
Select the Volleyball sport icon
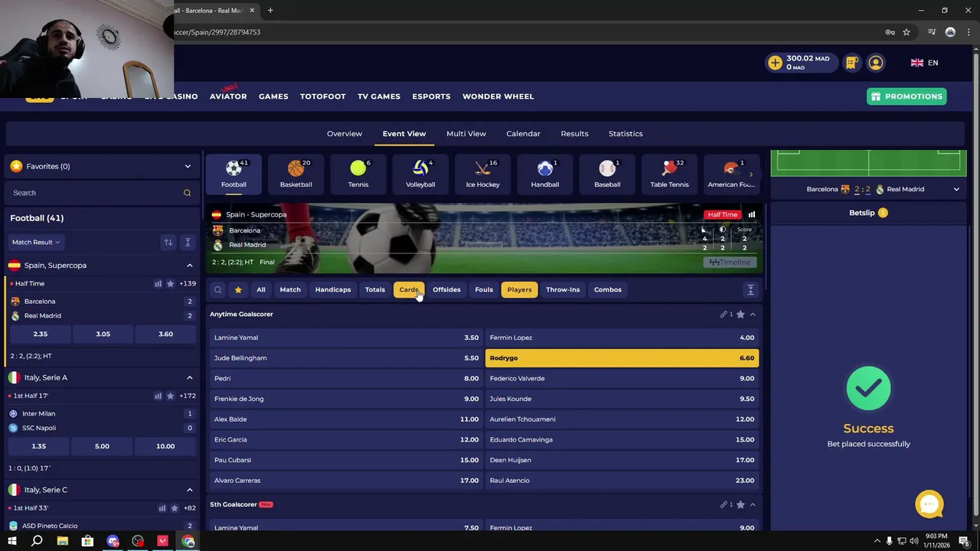coord(420,174)
